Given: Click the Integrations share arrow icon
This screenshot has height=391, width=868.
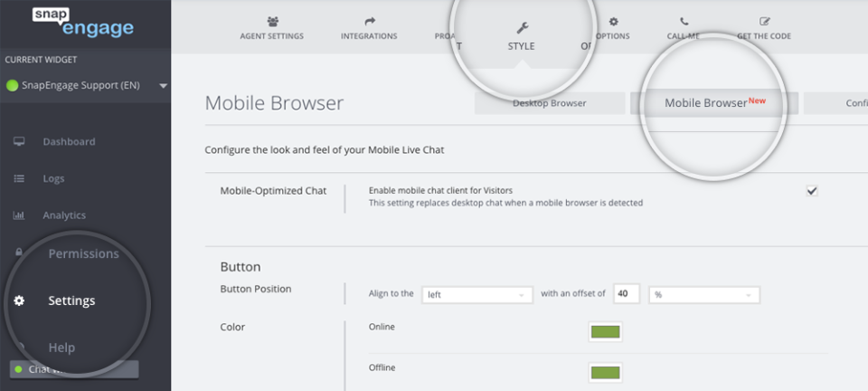Looking at the screenshot, I should coord(370,22).
